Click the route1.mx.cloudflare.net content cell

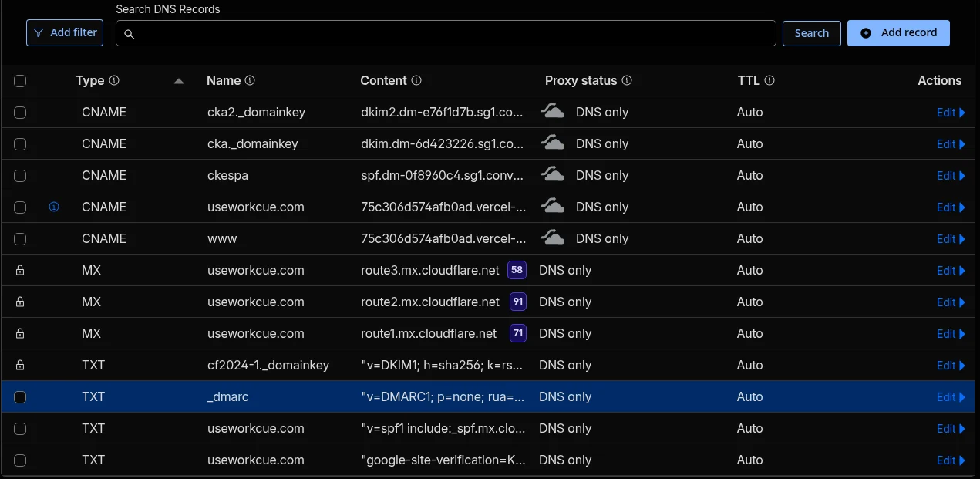click(x=429, y=334)
